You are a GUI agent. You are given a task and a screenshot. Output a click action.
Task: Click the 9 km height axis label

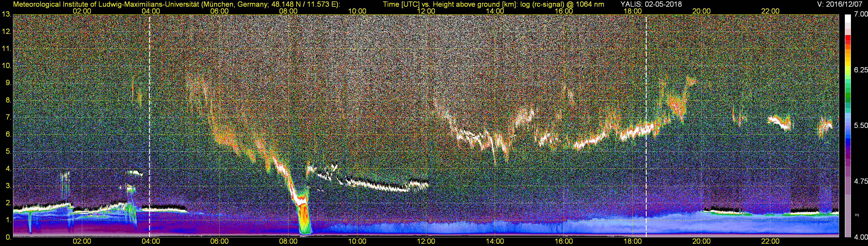pyautogui.click(x=8, y=83)
